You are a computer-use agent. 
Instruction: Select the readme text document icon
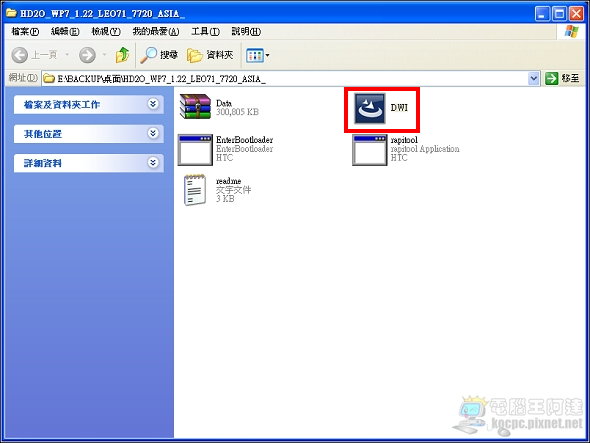(195, 190)
